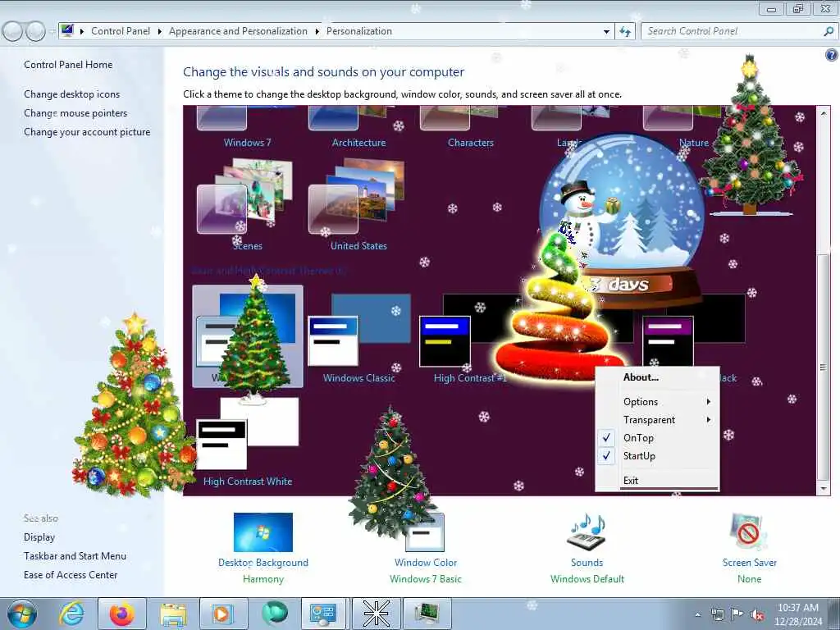Launch Internet Explorer from the taskbar
Screen dimensions: 840x630
point(71,614)
